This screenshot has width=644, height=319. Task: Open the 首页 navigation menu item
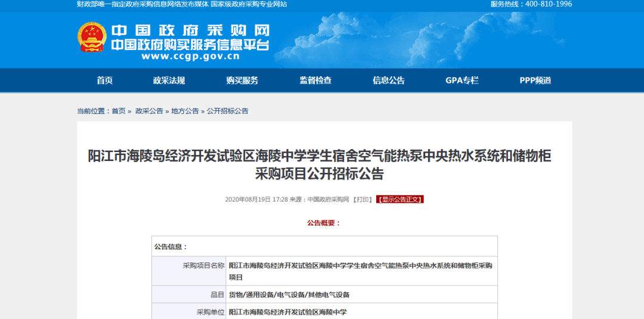(104, 80)
